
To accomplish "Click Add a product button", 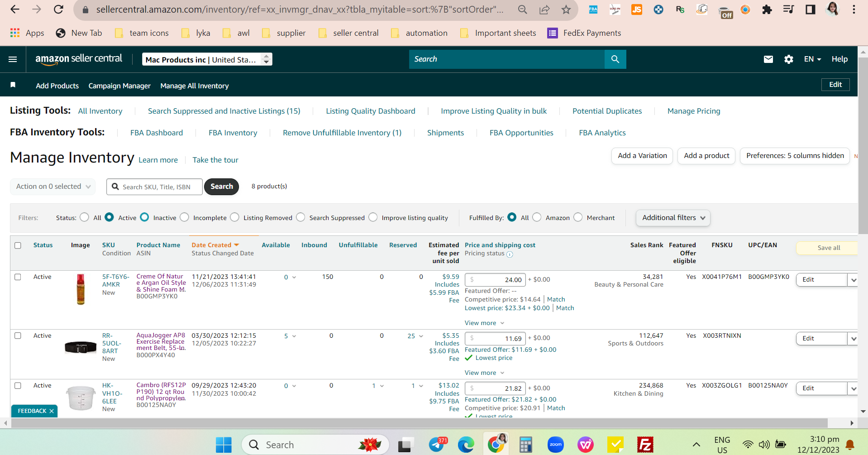I will click(706, 156).
